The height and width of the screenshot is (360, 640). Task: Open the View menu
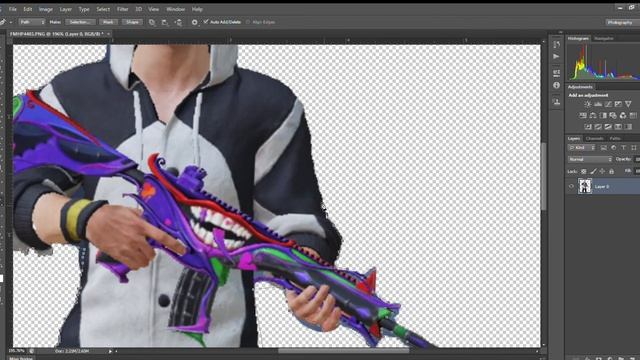153,9
